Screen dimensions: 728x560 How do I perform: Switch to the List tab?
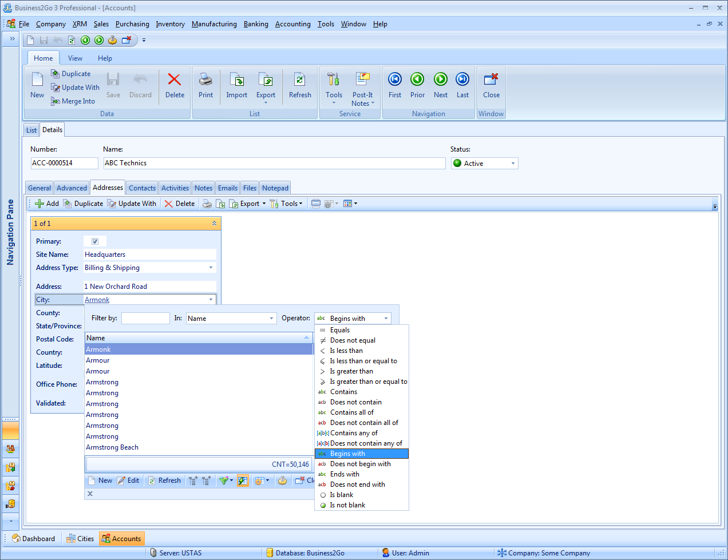(31, 130)
